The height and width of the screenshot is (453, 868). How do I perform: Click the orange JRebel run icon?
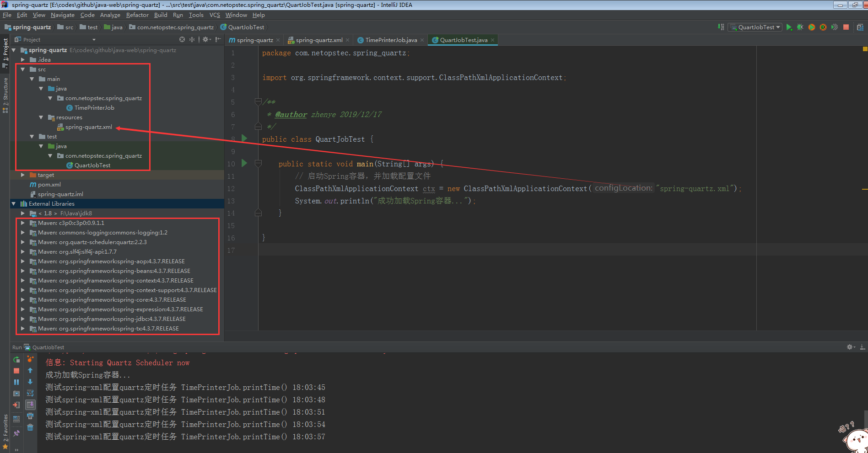811,27
